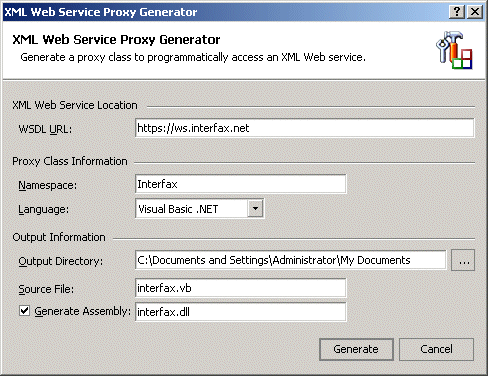Screen dimensions: 488x376
Task: Uncheck the Generate Assembly checkbox
Action: point(24,311)
